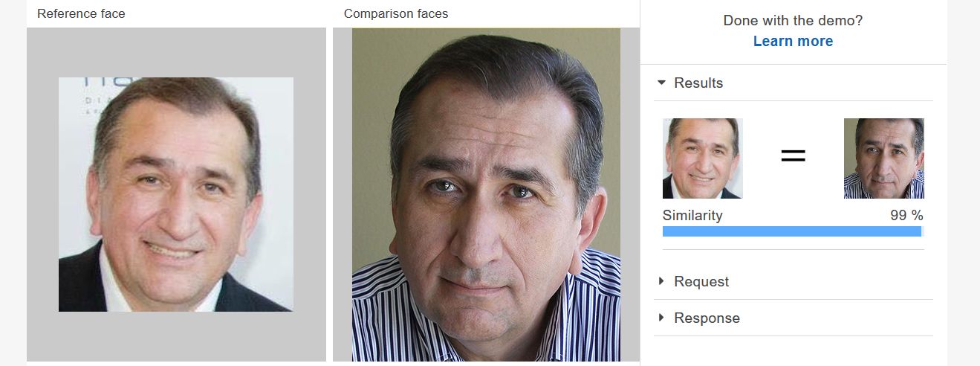Click the right result thumbnail with striped shirt

pyautogui.click(x=883, y=158)
